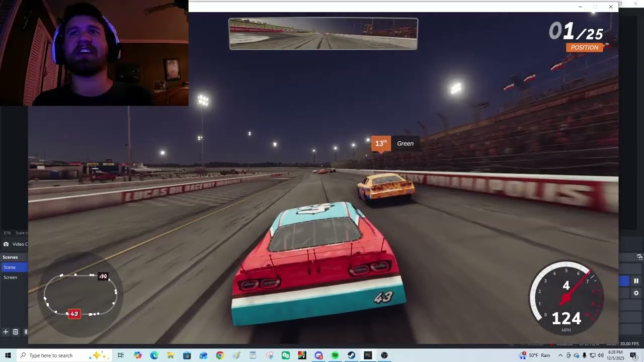Open File Explorer from taskbar
Image resolution: width=644 pixels, height=362 pixels.
click(x=171, y=355)
